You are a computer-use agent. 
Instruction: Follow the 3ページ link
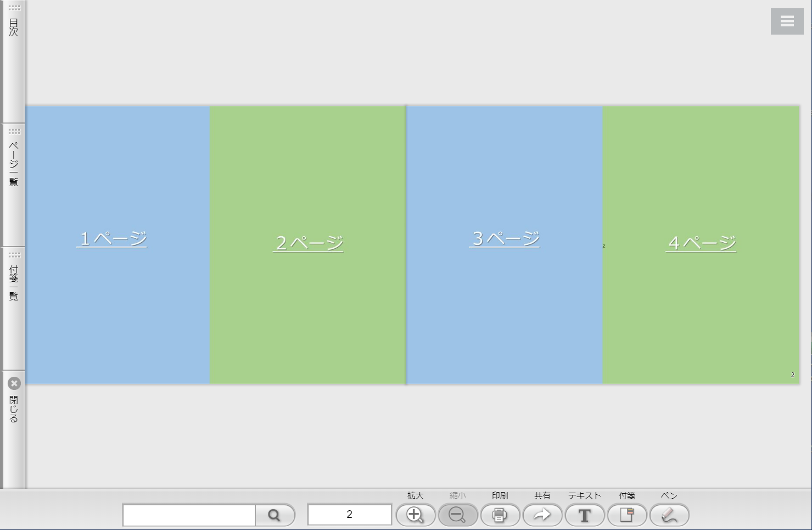[x=505, y=238]
